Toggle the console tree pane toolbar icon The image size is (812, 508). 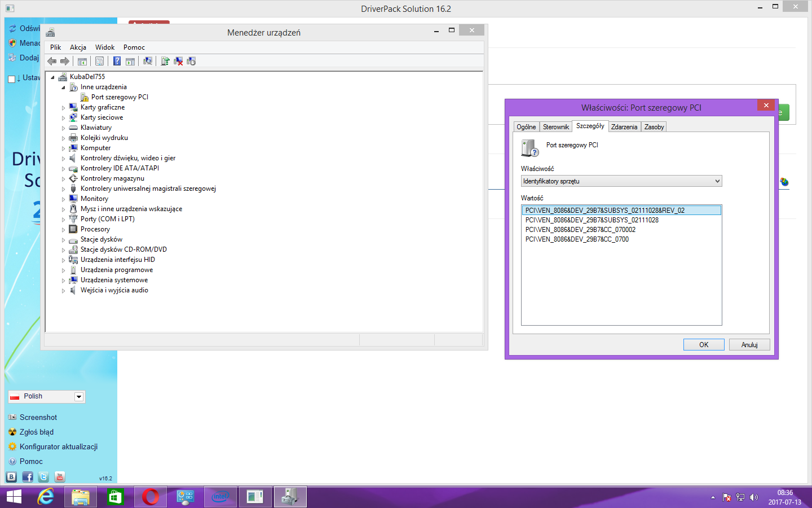point(82,61)
